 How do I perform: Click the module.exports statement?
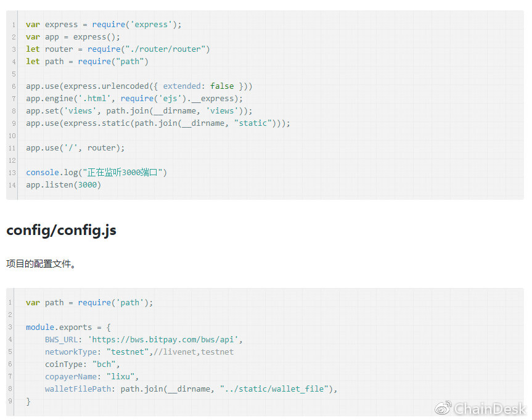coord(68,327)
